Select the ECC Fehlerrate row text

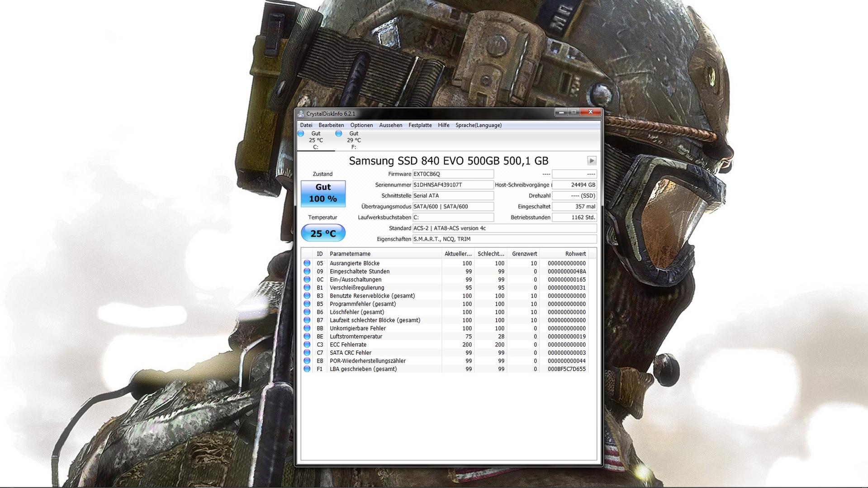point(348,345)
